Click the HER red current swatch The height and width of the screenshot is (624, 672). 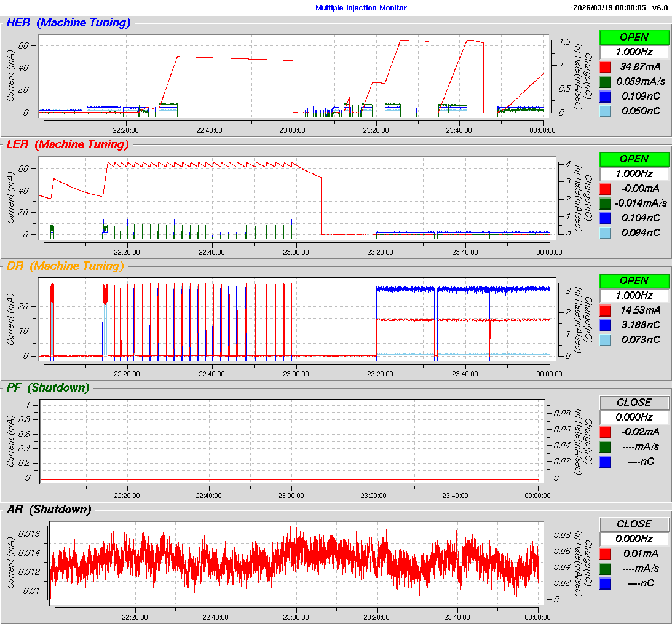(605, 66)
